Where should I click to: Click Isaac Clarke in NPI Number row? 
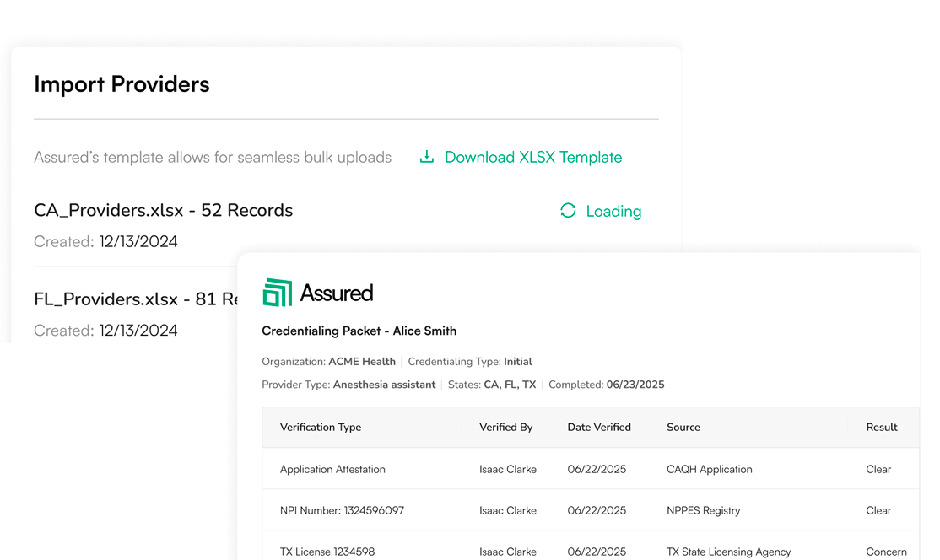pyautogui.click(x=508, y=510)
